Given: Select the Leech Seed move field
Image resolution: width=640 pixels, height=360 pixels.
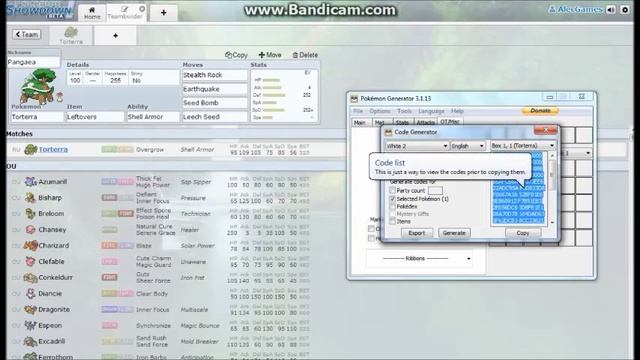Looking at the screenshot, I should pos(215,117).
